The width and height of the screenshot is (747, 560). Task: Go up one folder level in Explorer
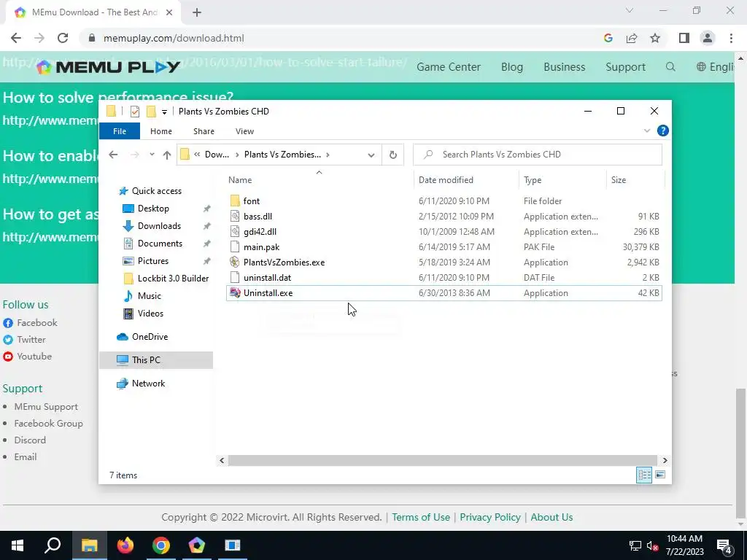pos(167,155)
